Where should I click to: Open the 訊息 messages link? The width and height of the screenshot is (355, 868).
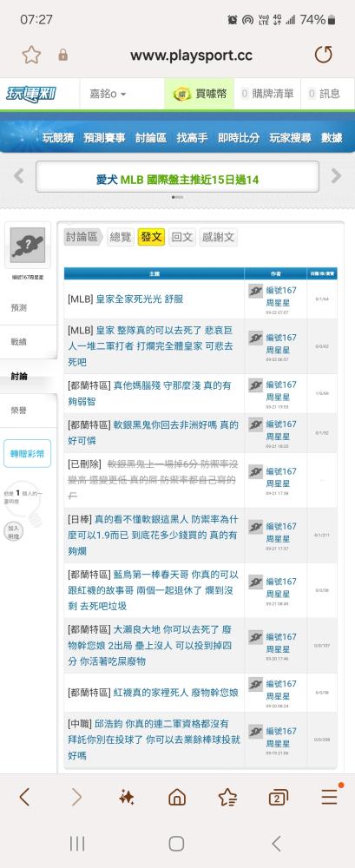(x=325, y=94)
